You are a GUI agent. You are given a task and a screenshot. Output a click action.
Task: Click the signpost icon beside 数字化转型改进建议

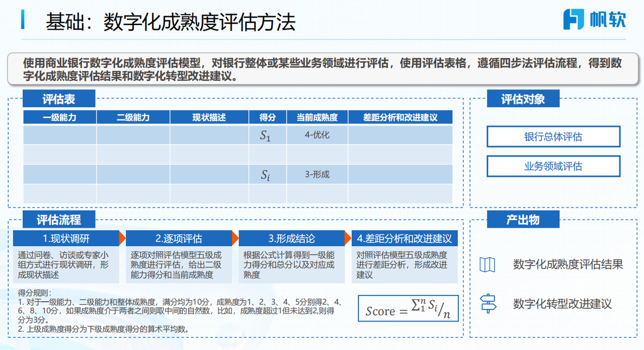[488, 304]
